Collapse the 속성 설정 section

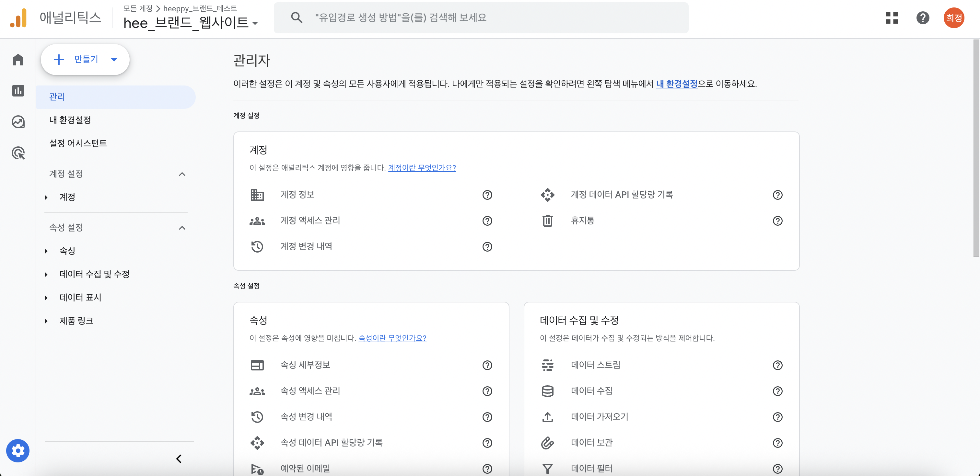pos(182,228)
